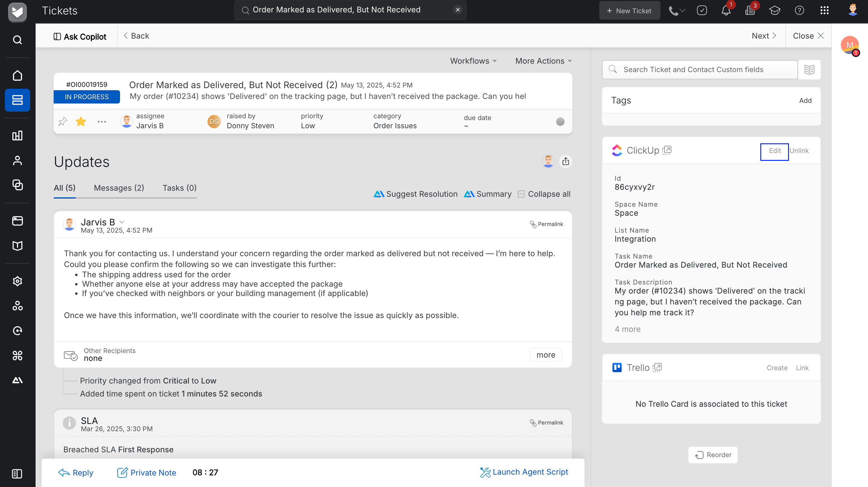Open the notifications bell icon
Image resolution: width=868 pixels, height=487 pixels.
click(x=726, y=11)
